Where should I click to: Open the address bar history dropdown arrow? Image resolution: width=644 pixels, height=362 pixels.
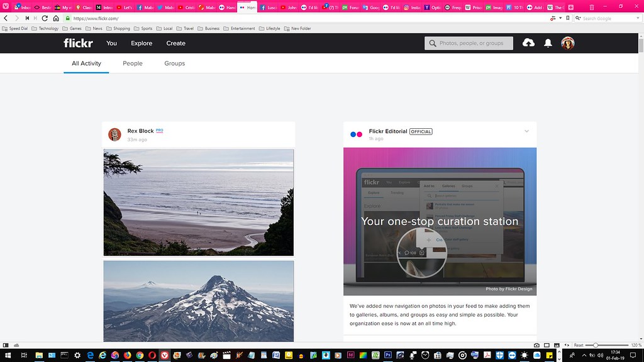[560, 18]
